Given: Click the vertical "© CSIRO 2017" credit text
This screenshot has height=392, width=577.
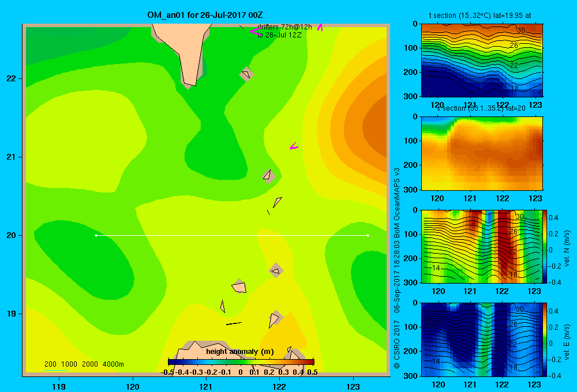Looking at the screenshot, I should pos(397,345).
